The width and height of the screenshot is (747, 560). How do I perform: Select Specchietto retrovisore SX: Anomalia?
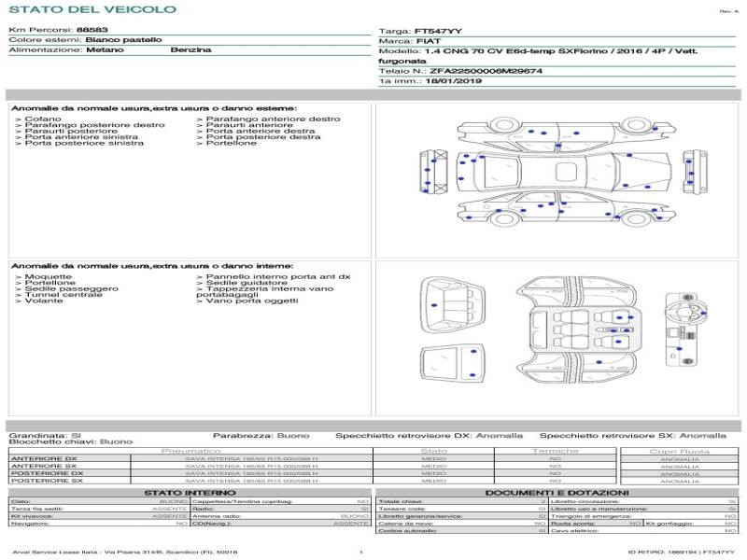coord(633,436)
